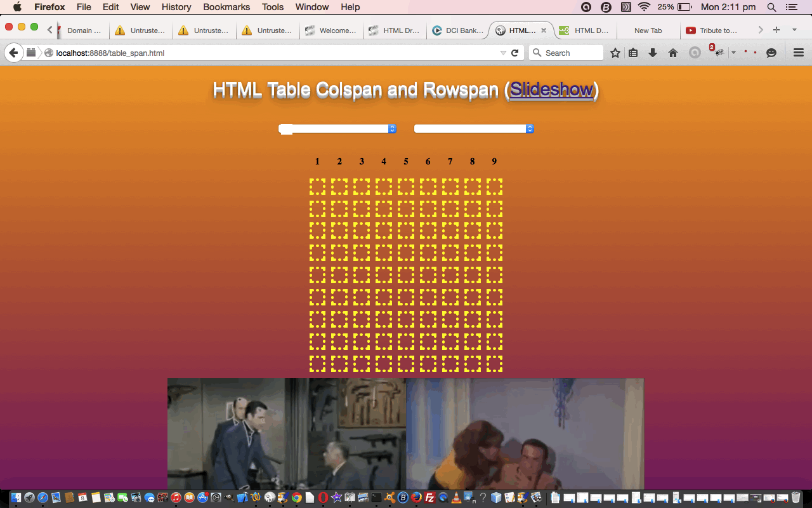
Task: Open the Bookmarks menu
Action: pyautogui.click(x=226, y=7)
